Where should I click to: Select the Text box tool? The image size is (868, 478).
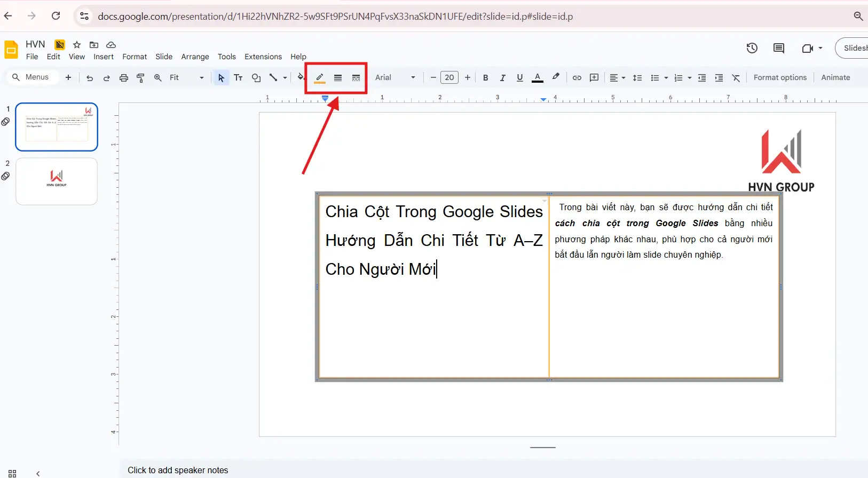point(239,78)
